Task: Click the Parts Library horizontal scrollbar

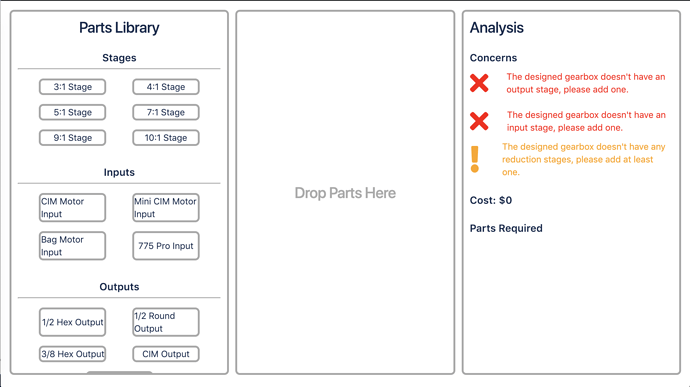Action: [119, 372]
